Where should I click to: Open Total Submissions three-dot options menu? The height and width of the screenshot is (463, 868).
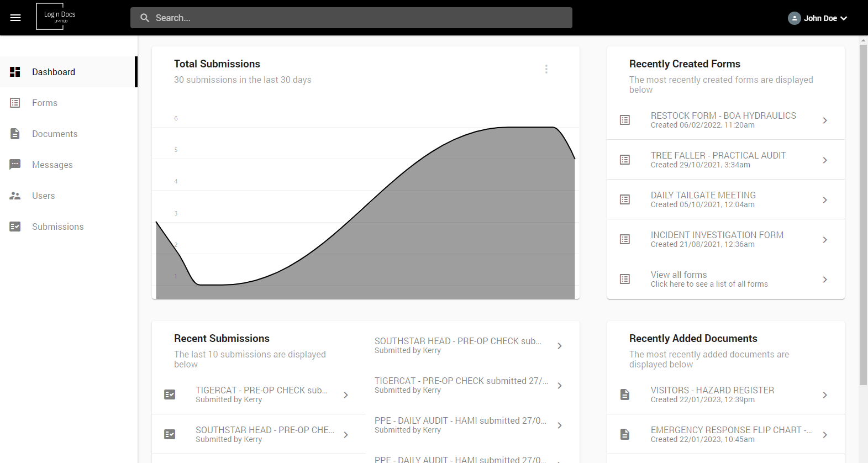tap(546, 69)
